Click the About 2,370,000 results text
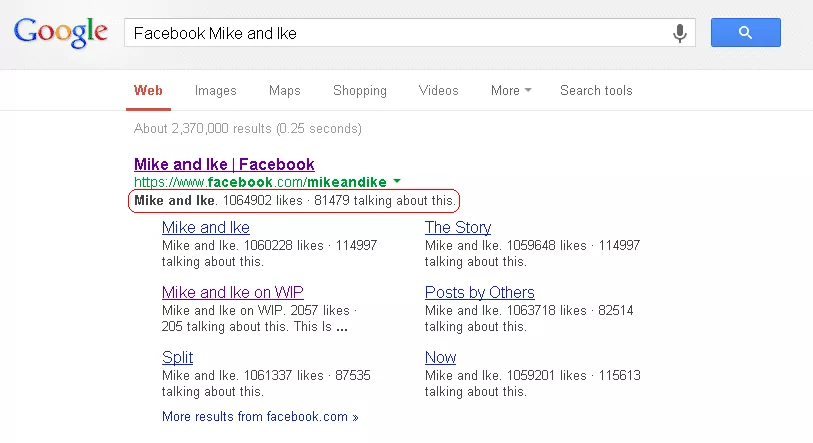813x443 pixels. click(248, 129)
